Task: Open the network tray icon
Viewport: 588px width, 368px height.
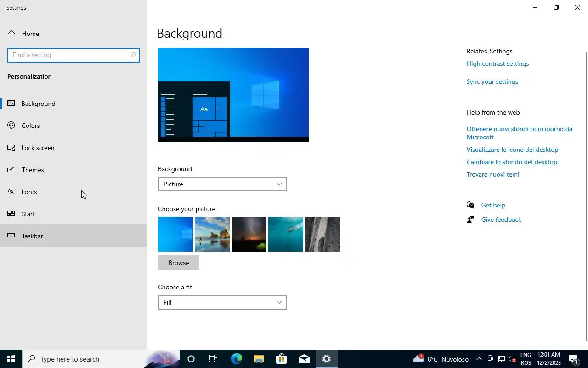Action: (x=501, y=359)
